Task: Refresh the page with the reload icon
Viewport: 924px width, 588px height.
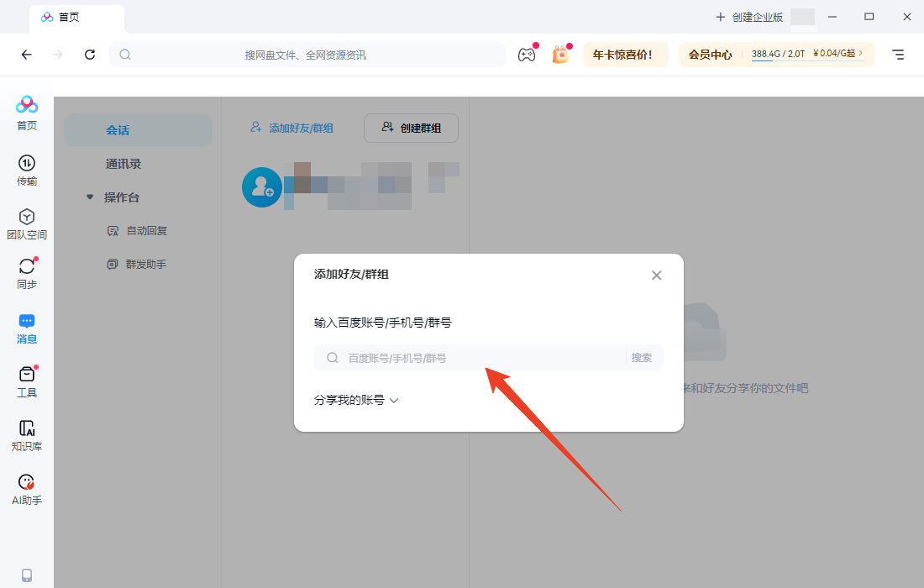Action: pyautogui.click(x=90, y=54)
